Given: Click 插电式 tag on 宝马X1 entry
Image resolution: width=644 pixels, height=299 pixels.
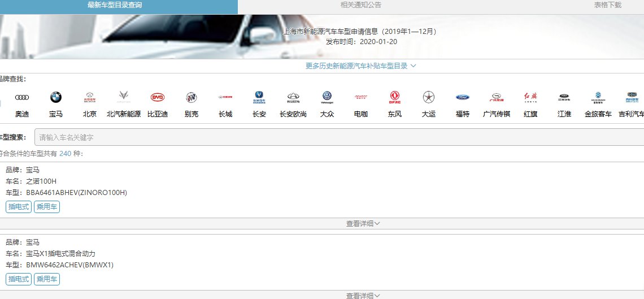Looking at the screenshot, I should click(x=19, y=279).
